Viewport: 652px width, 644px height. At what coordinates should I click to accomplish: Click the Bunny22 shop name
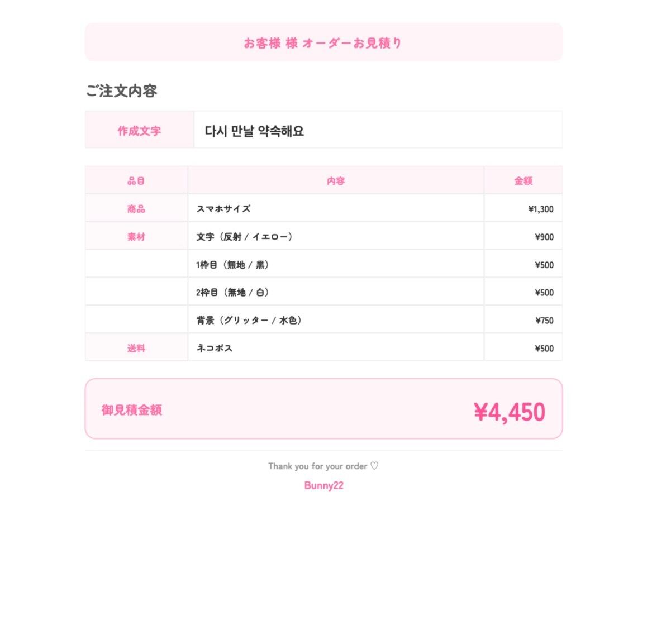(323, 485)
